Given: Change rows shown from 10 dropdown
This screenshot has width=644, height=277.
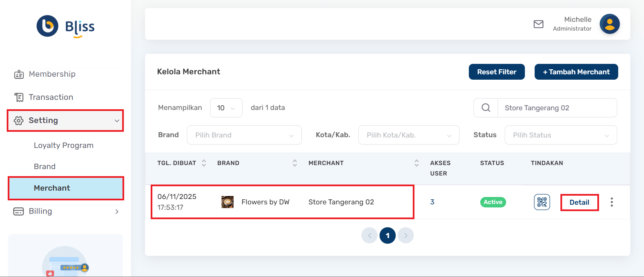Looking at the screenshot, I should (x=226, y=108).
